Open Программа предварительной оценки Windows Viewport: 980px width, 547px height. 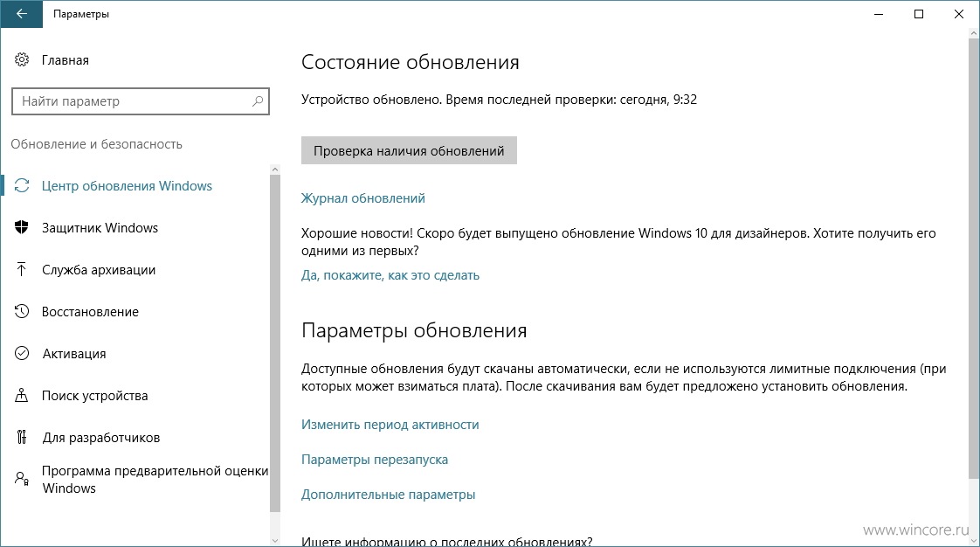point(155,480)
